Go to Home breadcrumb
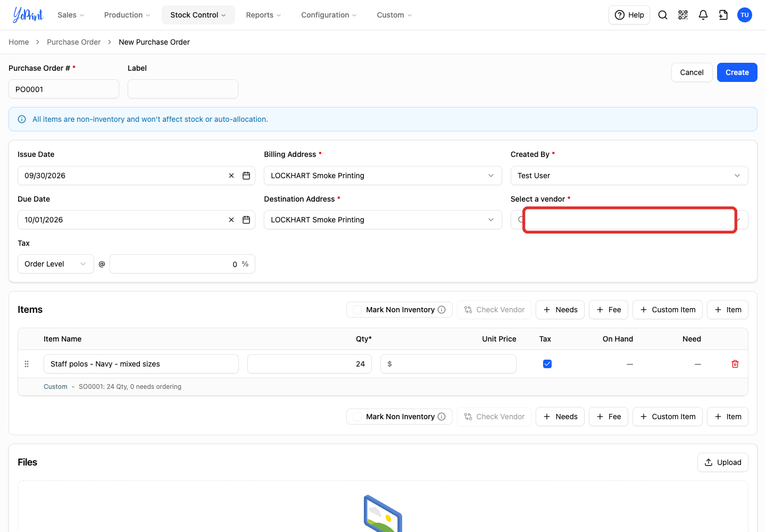Viewport: 766px width, 532px height. pos(19,42)
